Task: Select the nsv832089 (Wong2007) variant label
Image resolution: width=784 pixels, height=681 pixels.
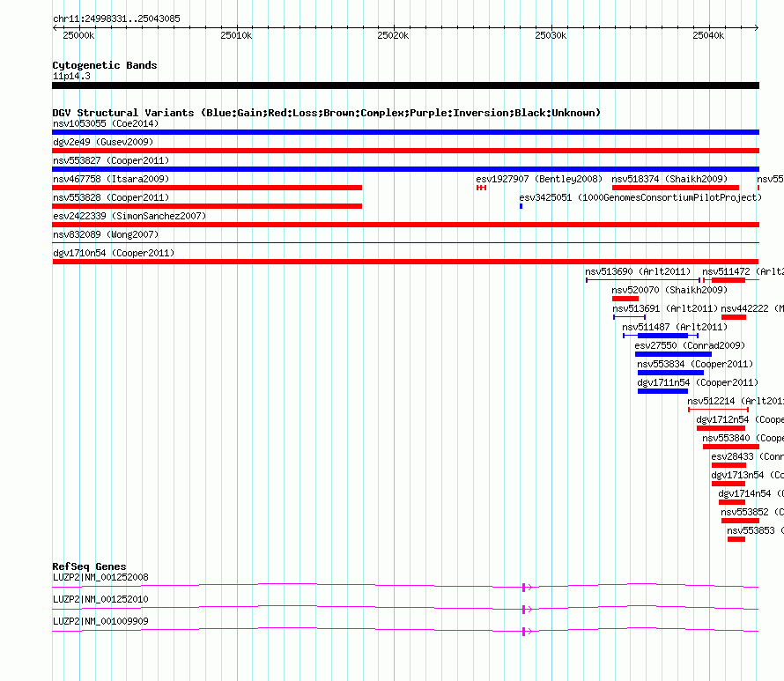Action: tap(106, 234)
